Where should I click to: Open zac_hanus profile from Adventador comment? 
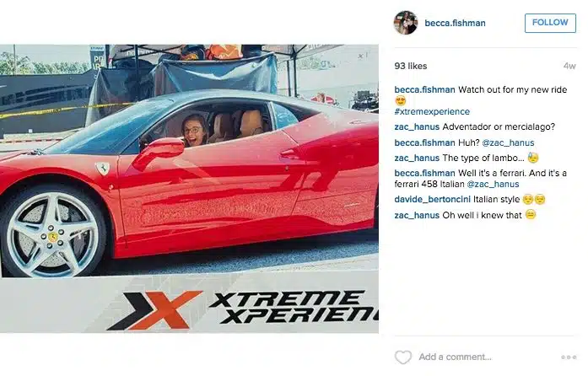[417, 127]
